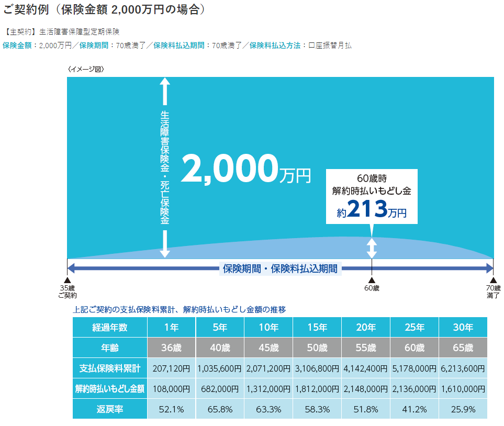Select the 返戻率 row header
This screenshot has width=504, height=426.
point(109,409)
